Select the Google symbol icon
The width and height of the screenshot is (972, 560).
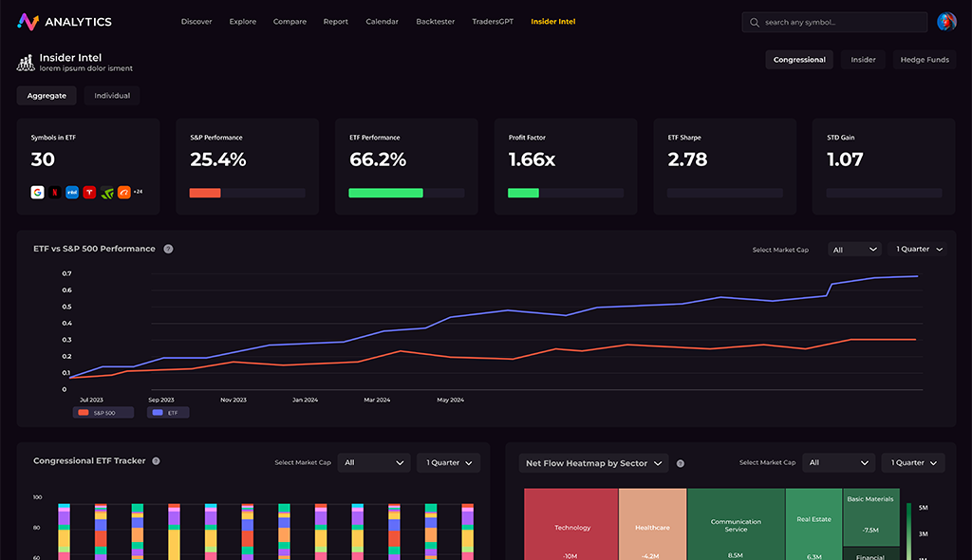pyautogui.click(x=37, y=193)
